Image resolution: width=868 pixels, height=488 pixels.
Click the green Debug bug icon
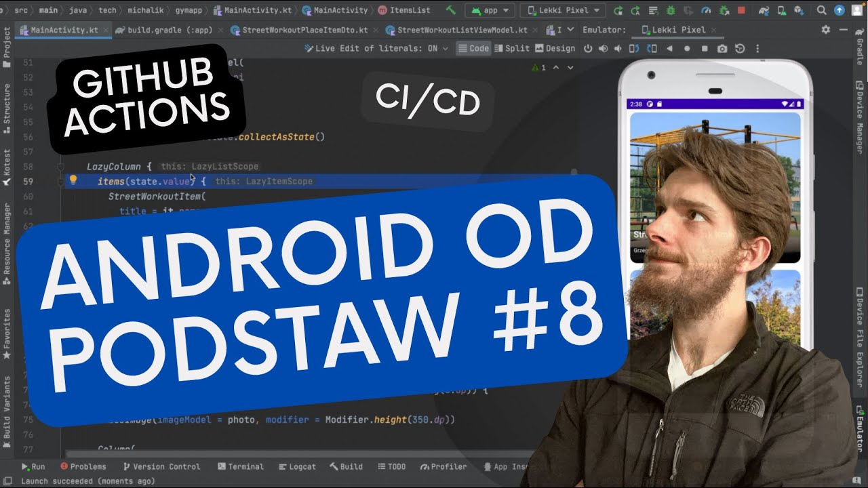(x=671, y=10)
